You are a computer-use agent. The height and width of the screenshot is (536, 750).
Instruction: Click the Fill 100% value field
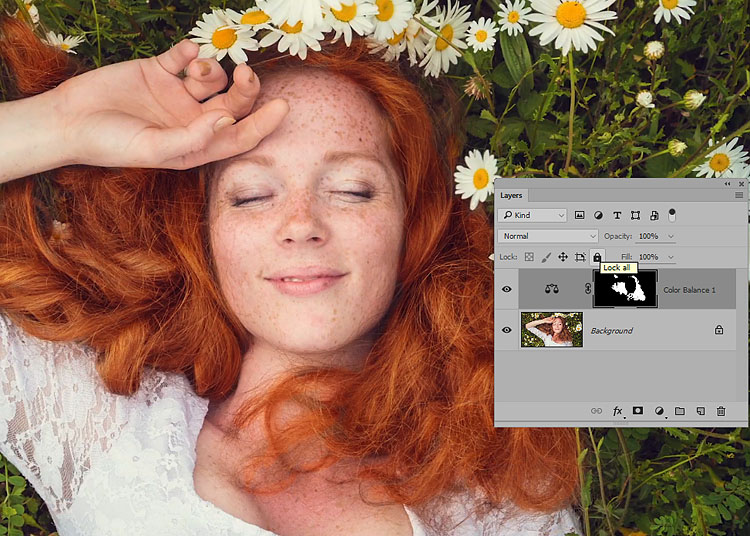649,257
